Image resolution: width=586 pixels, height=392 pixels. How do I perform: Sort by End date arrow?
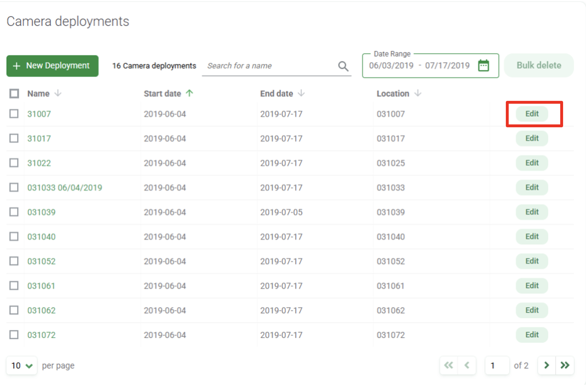[301, 93]
